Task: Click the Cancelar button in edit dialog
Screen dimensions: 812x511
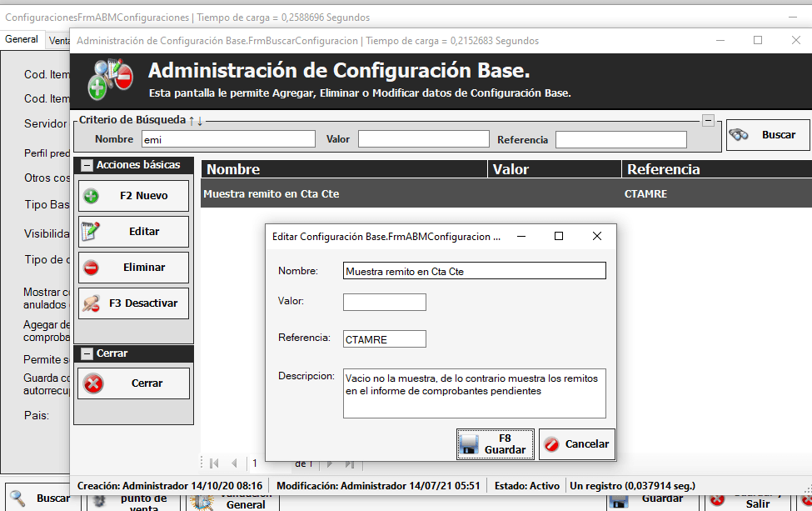Action: [x=576, y=444]
